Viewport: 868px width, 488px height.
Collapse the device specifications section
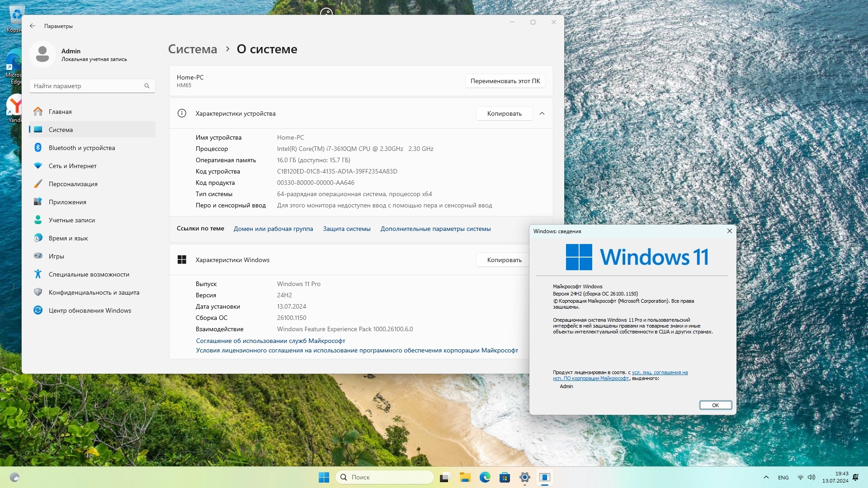point(542,113)
